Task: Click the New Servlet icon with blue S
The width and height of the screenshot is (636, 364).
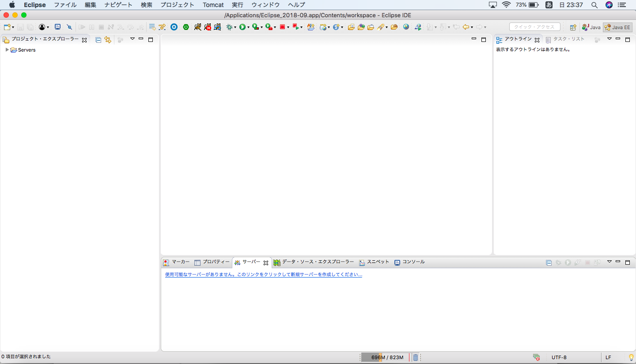Action: pyautogui.click(x=336, y=27)
